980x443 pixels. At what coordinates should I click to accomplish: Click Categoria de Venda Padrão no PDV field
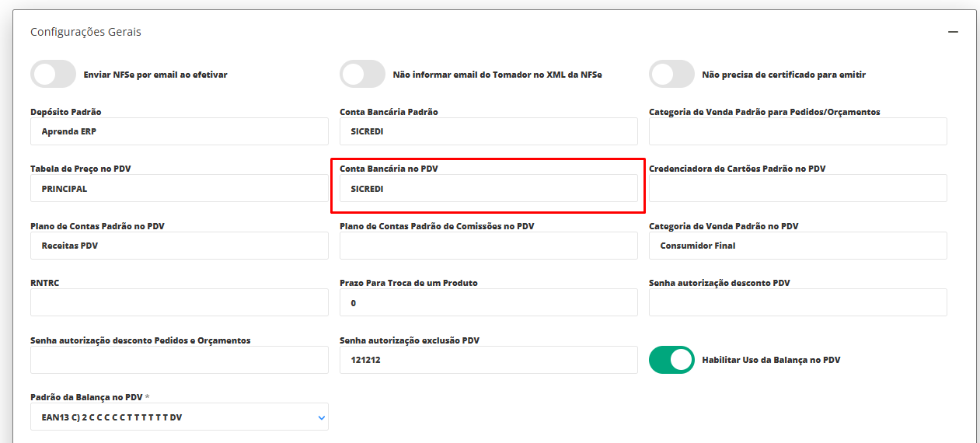797,246
